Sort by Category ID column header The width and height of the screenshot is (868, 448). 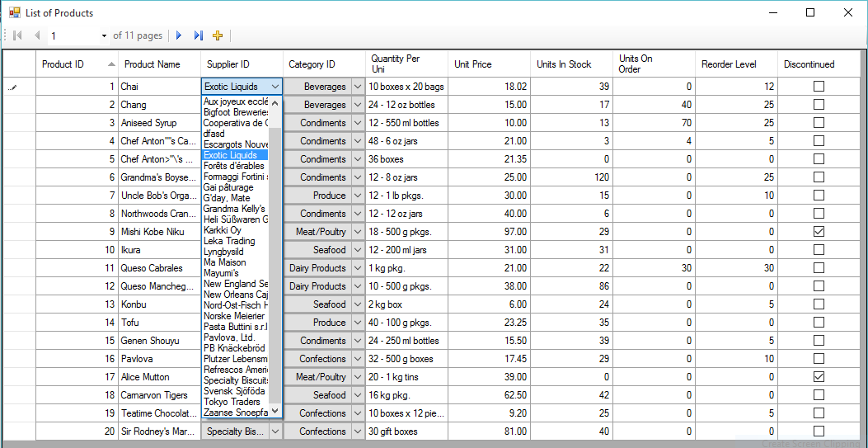[325, 64]
